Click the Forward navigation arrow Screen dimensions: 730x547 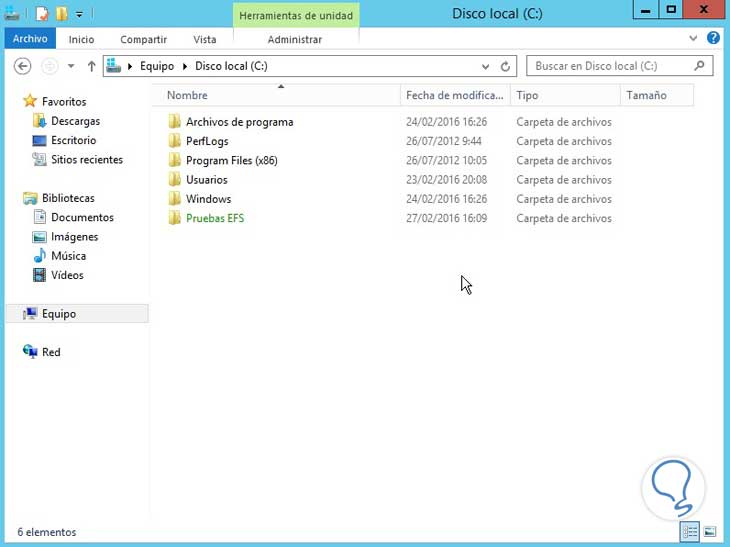pos(49,66)
